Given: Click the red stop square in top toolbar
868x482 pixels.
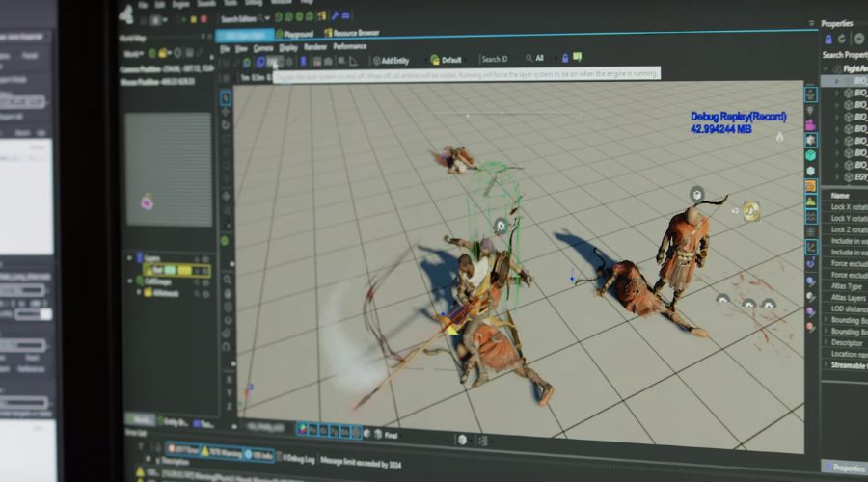Looking at the screenshot, I should click(203, 19).
